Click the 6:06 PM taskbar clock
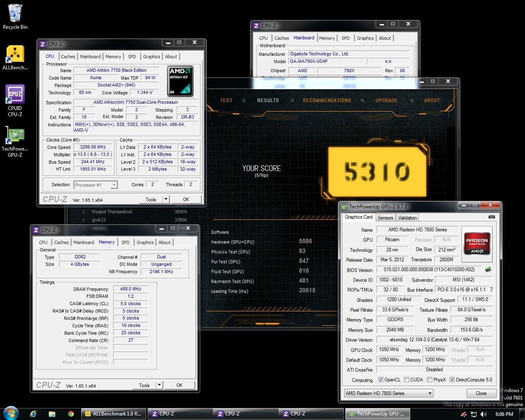The width and height of the screenshot is (525, 420). pyautogui.click(x=504, y=414)
